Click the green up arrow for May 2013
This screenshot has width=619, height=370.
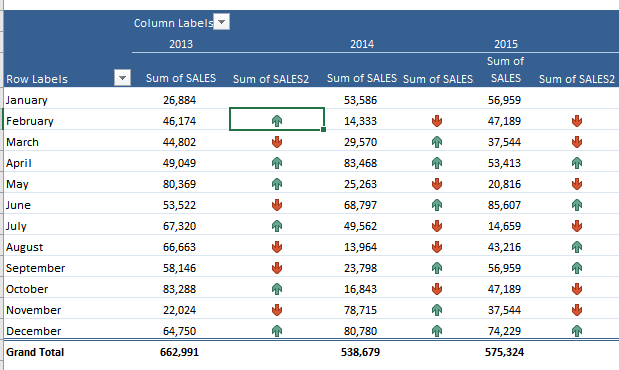tap(277, 184)
